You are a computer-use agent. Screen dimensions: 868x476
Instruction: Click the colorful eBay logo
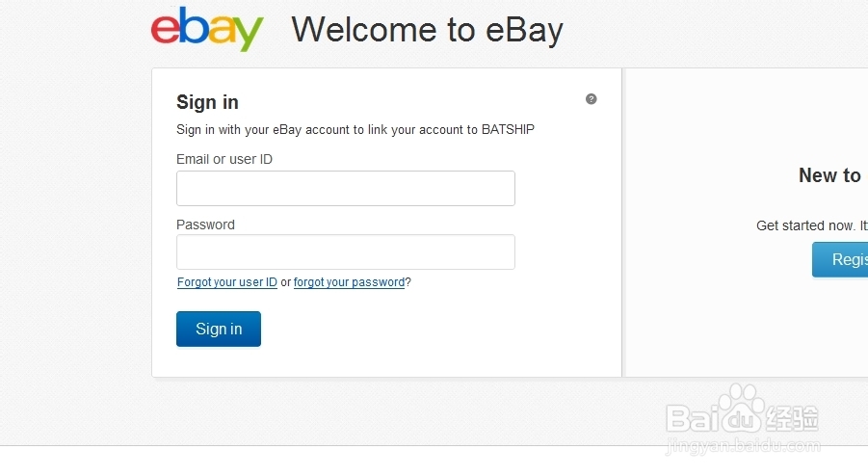point(207,29)
